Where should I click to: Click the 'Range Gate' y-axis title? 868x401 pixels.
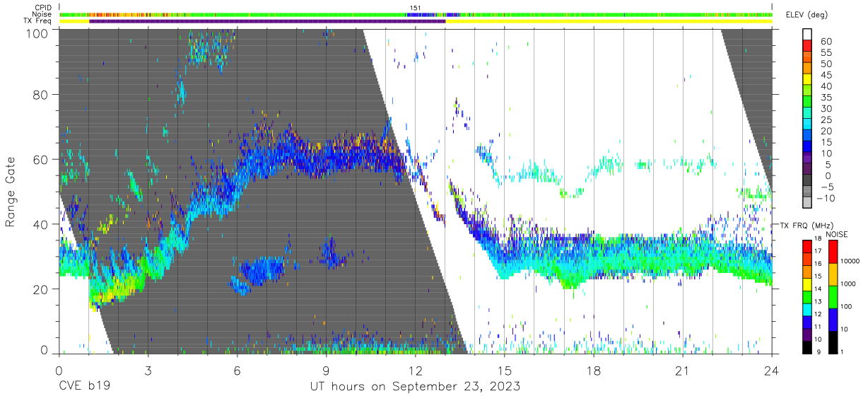coord(11,192)
